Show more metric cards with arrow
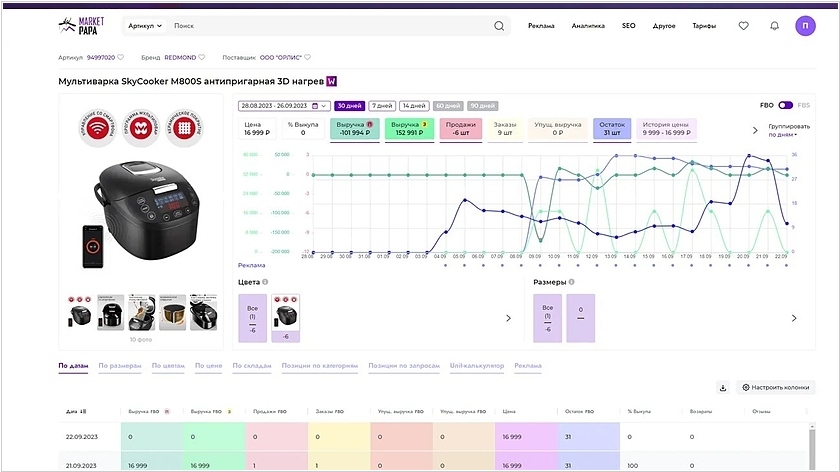840x472 pixels. click(x=755, y=130)
